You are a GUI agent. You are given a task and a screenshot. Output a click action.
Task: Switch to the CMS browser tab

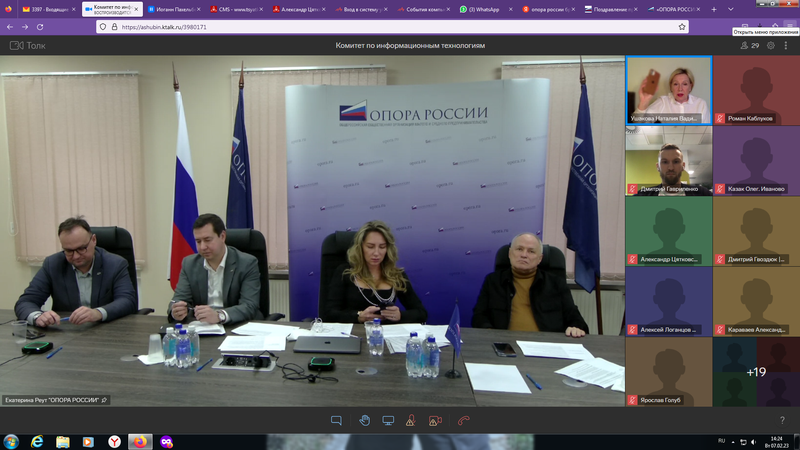(238, 9)
